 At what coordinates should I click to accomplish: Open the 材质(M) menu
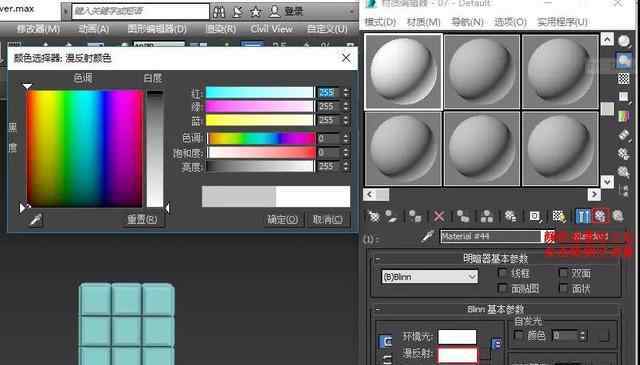[x=423, y=22]
